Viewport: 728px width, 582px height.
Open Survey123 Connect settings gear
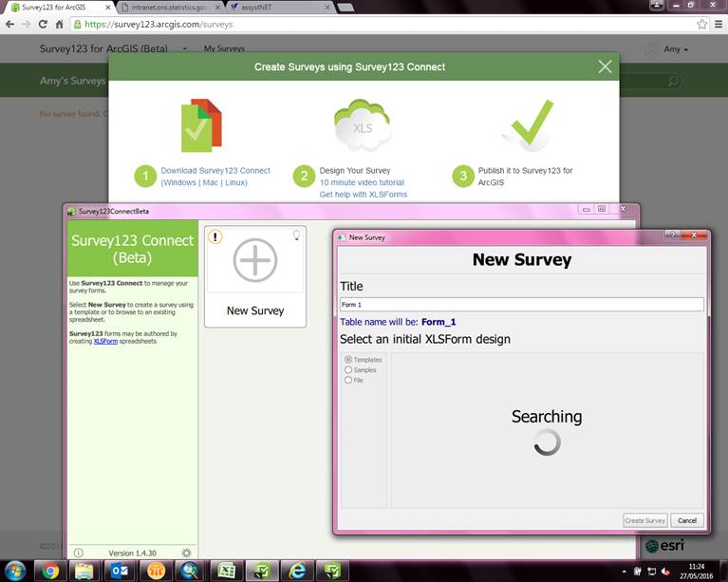click(187, 553)
